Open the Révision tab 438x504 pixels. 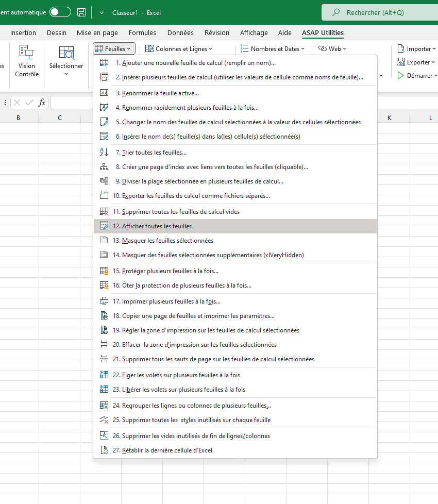[x=217, y=33]
